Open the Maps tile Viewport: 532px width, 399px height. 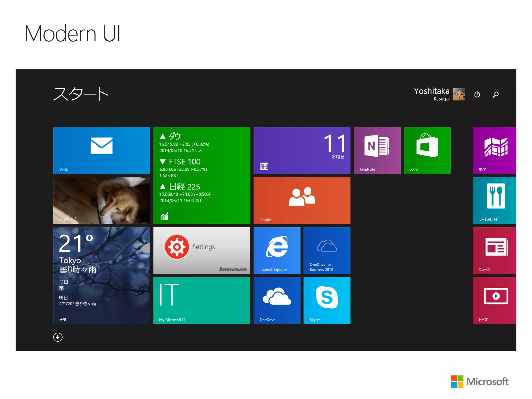coord(494,150)
